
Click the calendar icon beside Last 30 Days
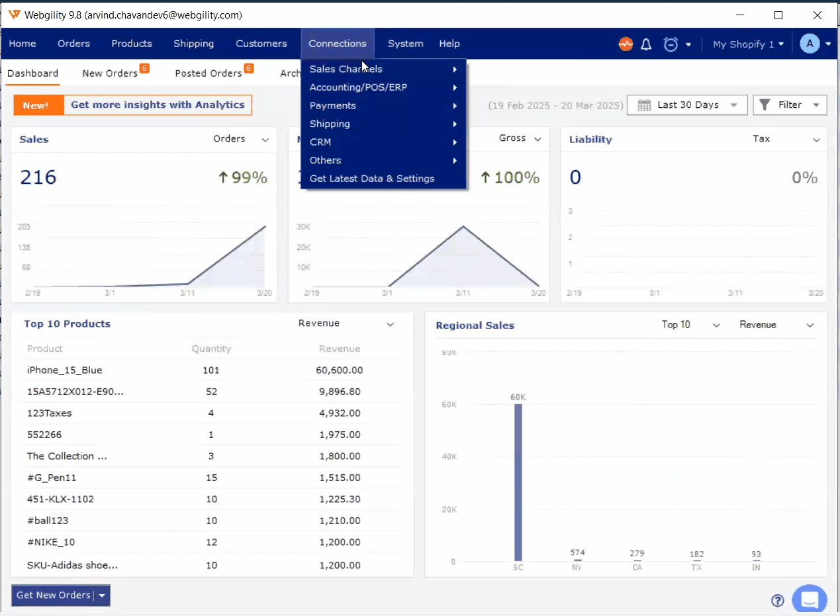click(x=643, y=105)
